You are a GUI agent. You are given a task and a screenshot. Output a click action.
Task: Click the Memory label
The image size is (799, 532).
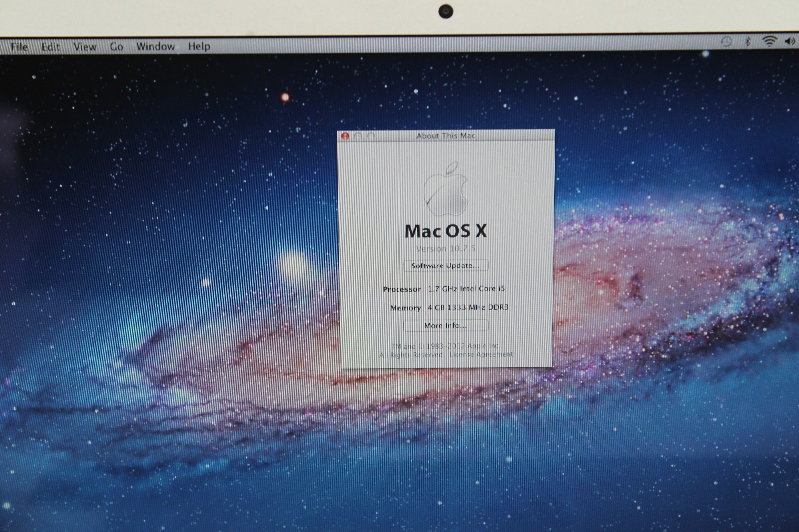[405, 308]
